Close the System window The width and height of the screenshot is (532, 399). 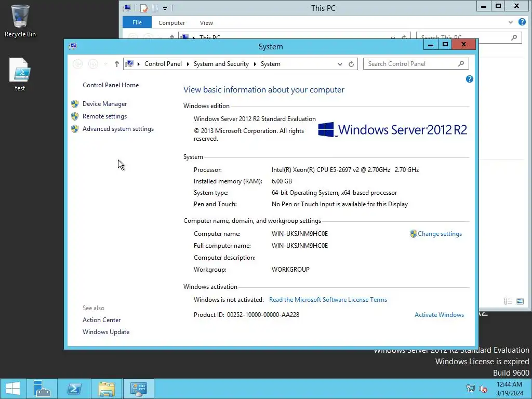[464, 45]
